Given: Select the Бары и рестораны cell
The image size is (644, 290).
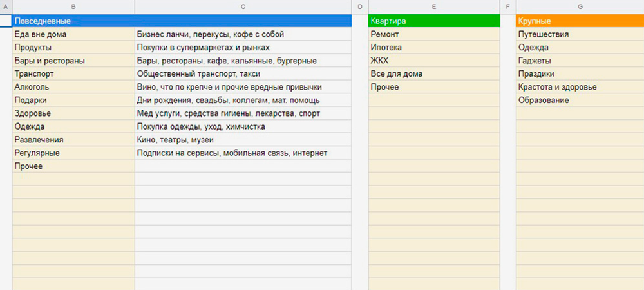Looking at the screenshot, I should (x=73, y=61).
